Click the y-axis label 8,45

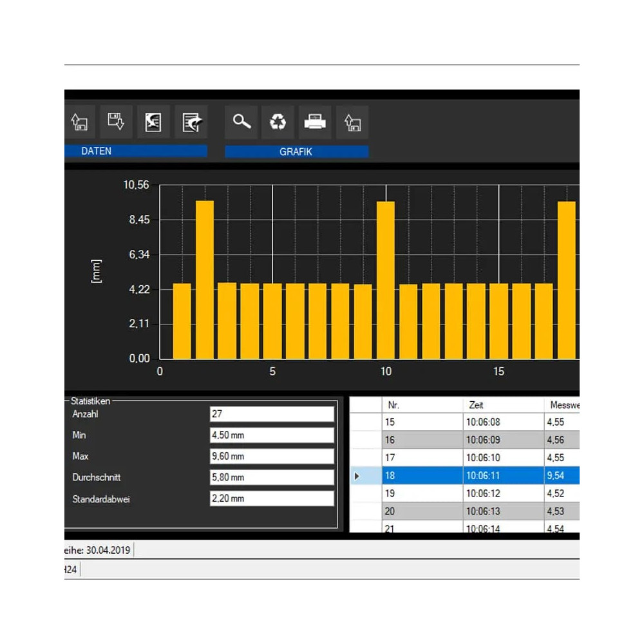139,220
